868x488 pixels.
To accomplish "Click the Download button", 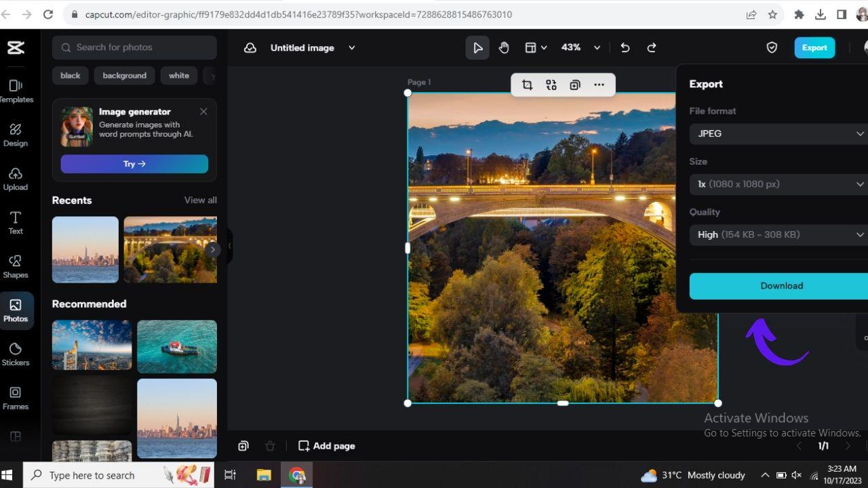I will point(778,286).
